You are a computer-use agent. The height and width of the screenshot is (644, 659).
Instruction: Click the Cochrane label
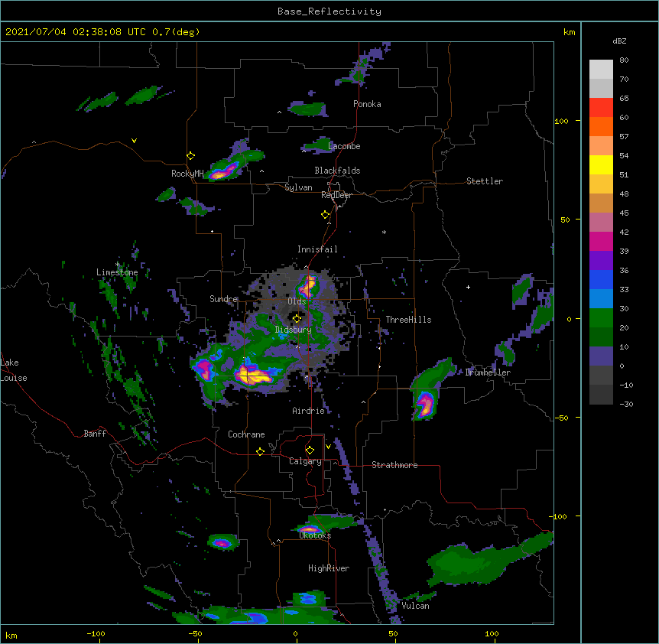point(246,434)
